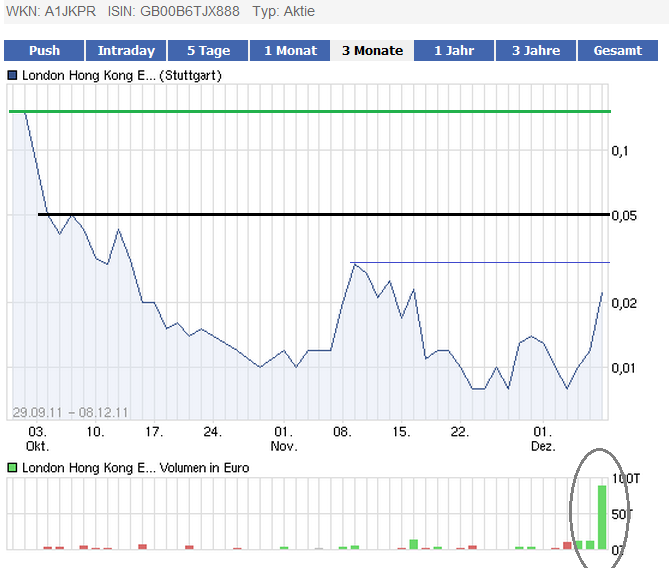Click the dark blue Stuttgart legend square
This screenshot has height=568, width=669.
12,75
